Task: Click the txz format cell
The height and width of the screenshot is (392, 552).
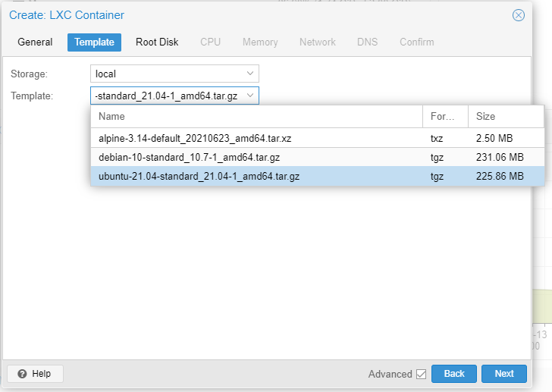Action: tap(438, 138)
